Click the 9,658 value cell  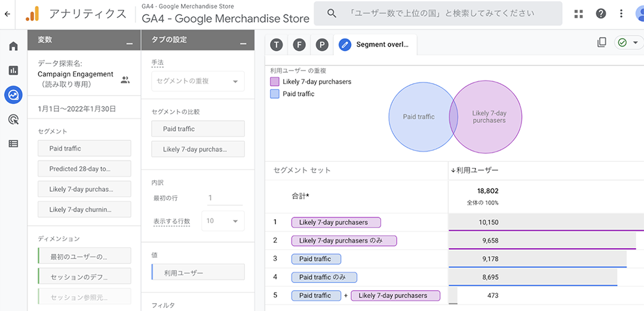pyautogui.click(x=490, y=241)
